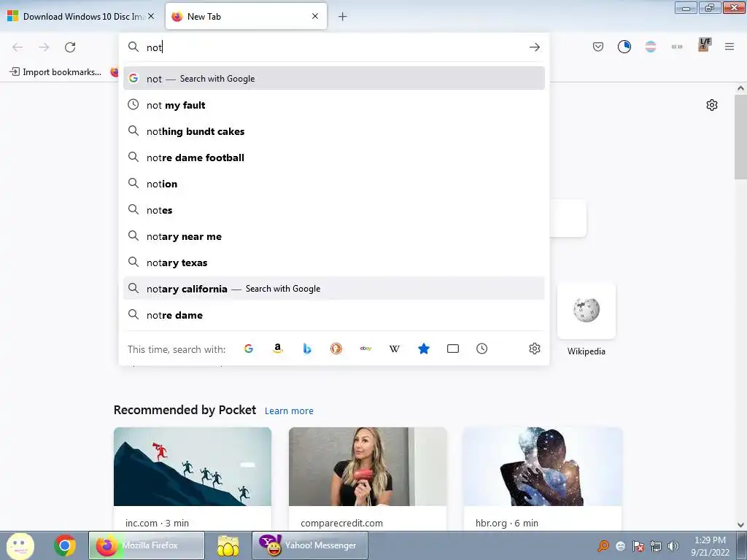Screen dimensions: 747x560
Task: Click the Start button smiley orb
Action: point(20,545)
